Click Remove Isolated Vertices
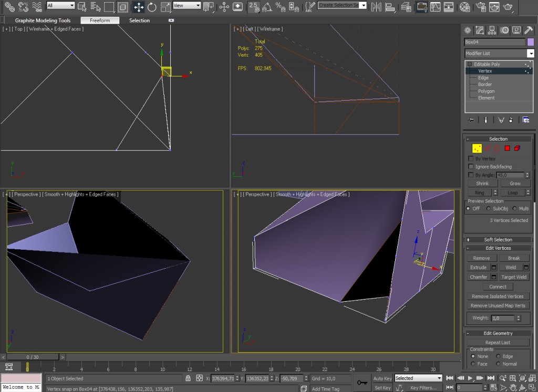This screenshot has height=392, width=538. (498, 296)
